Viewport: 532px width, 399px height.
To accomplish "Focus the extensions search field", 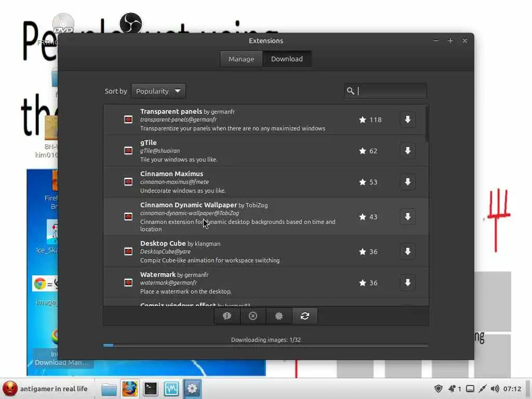I will [x=385, y=90].
